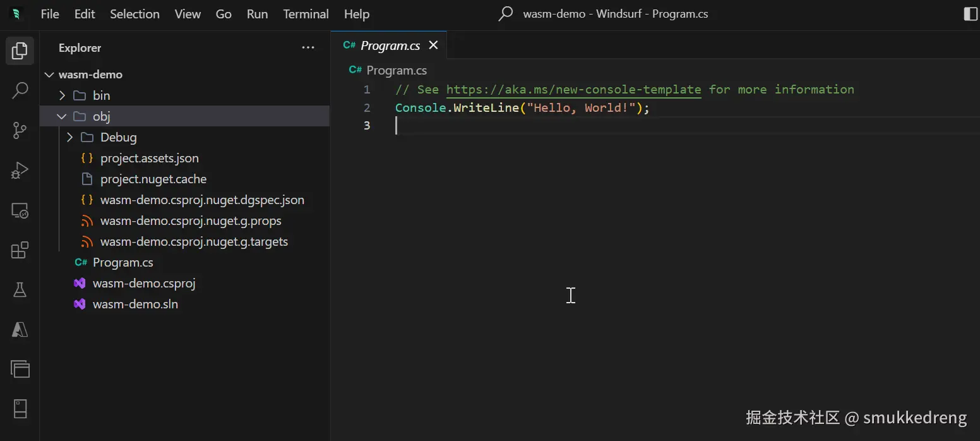Open the Help menu
The width and height of the screenshot is (980, 441).
pos(357,14)
